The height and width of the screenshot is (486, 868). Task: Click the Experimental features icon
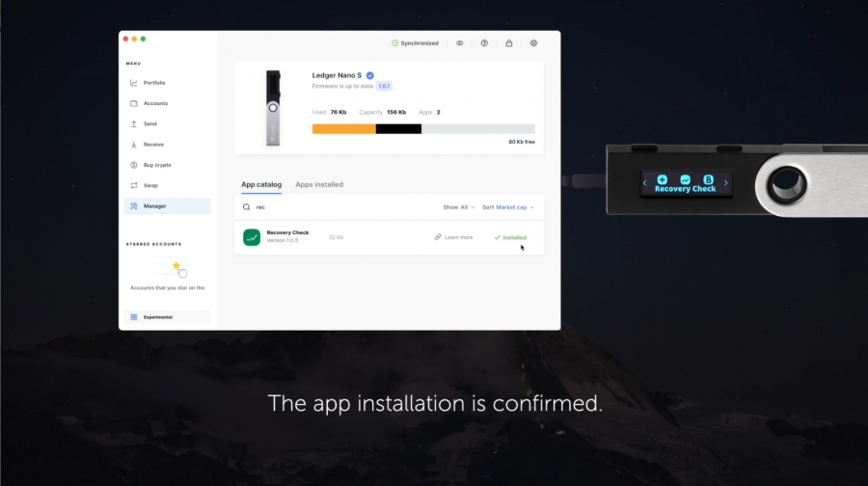point(133,317)
